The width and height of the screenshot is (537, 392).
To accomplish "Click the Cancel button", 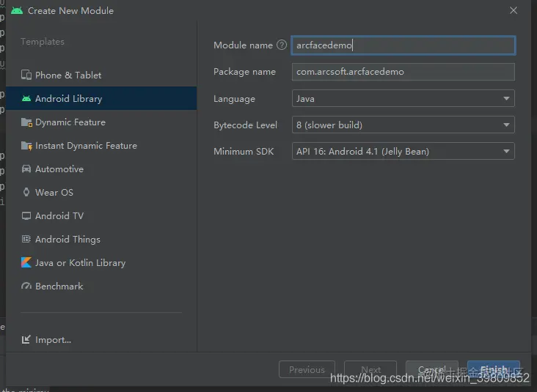I will [x=432, y=369].
